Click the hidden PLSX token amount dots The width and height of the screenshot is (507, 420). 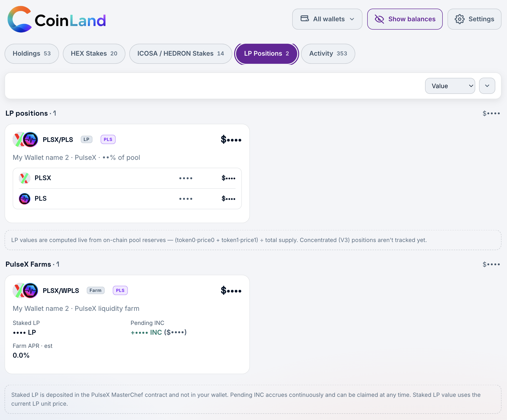[186, 178]
